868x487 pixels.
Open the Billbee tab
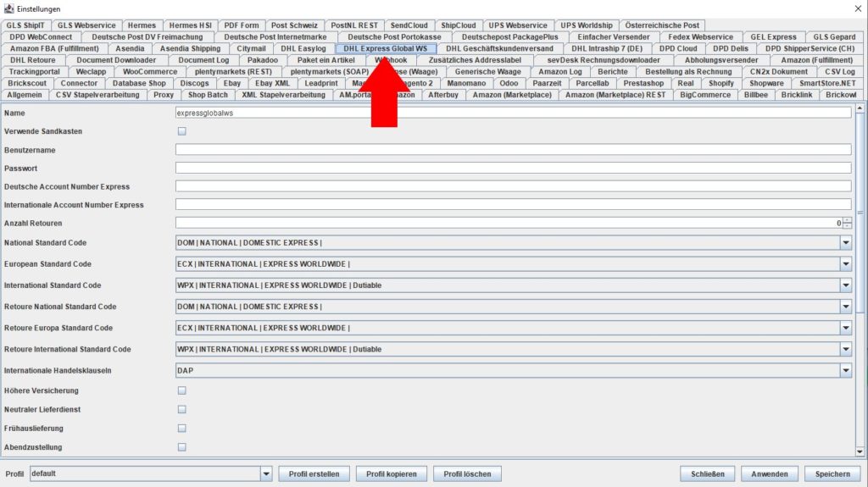[x=755, y=95]
